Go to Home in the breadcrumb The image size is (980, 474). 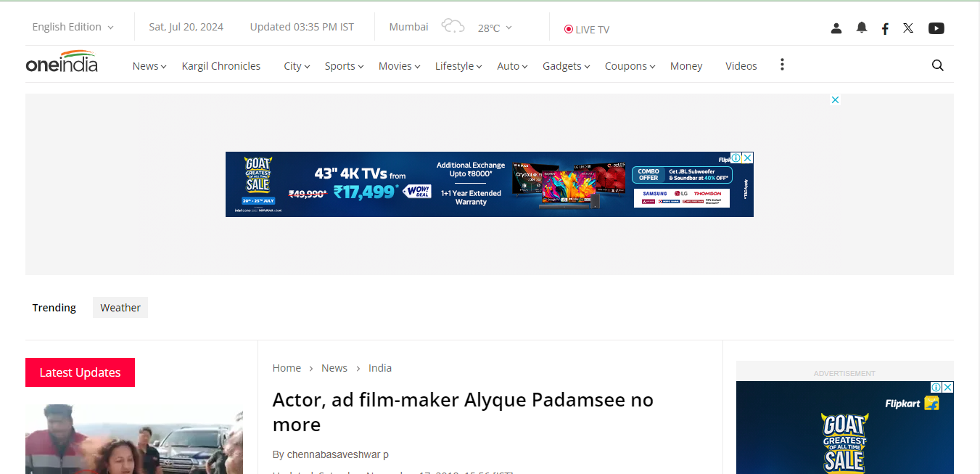click(x=287, y=368)
